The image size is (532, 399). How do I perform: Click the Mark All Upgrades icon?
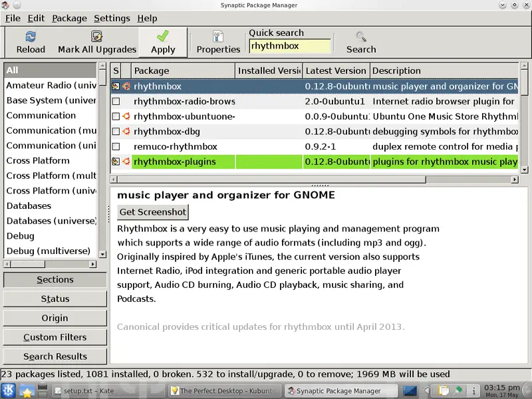click(96, 37)
